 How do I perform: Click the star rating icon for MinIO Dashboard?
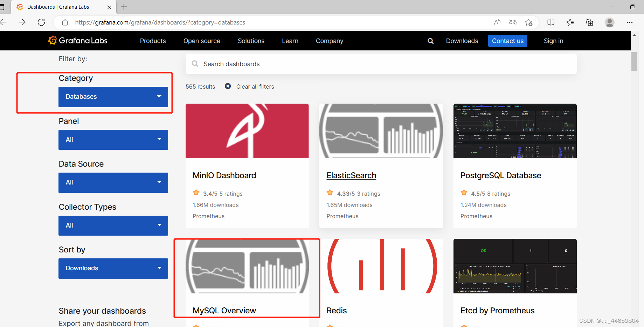pos(196,193)
